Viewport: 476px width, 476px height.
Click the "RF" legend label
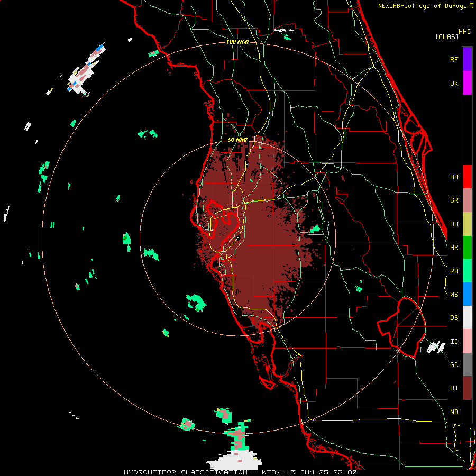(x=454, y=59)
